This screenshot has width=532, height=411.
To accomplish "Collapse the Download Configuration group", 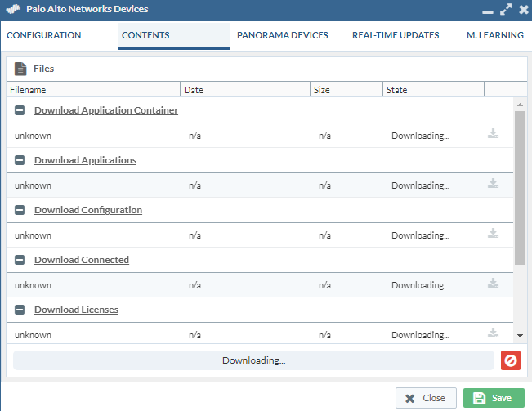I will pyautogui.click(x=20, y=210).
